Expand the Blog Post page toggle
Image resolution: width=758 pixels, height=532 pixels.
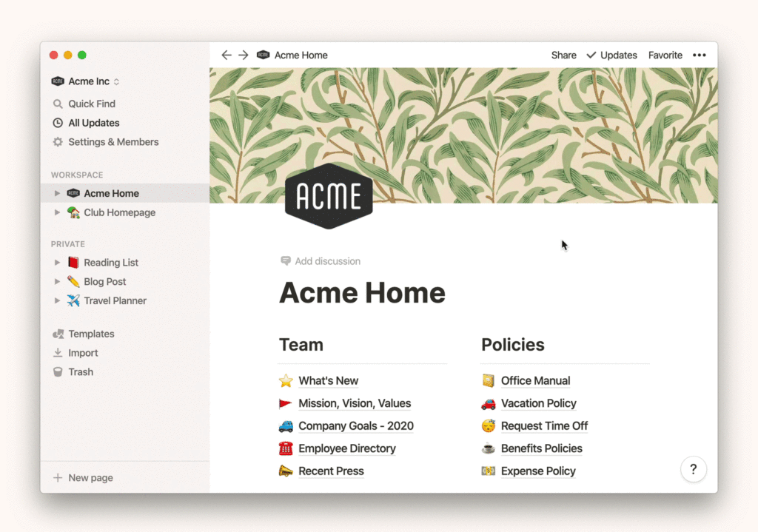pyautogui.click(x=57, y=282)
